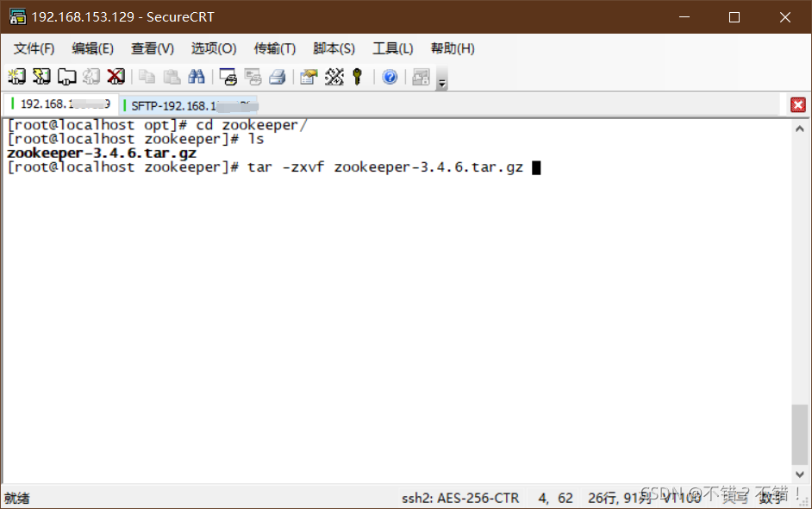This screenshot has height=509, width=812.
Task: Click the Connect in Tab icon
Action: [66, 77]
